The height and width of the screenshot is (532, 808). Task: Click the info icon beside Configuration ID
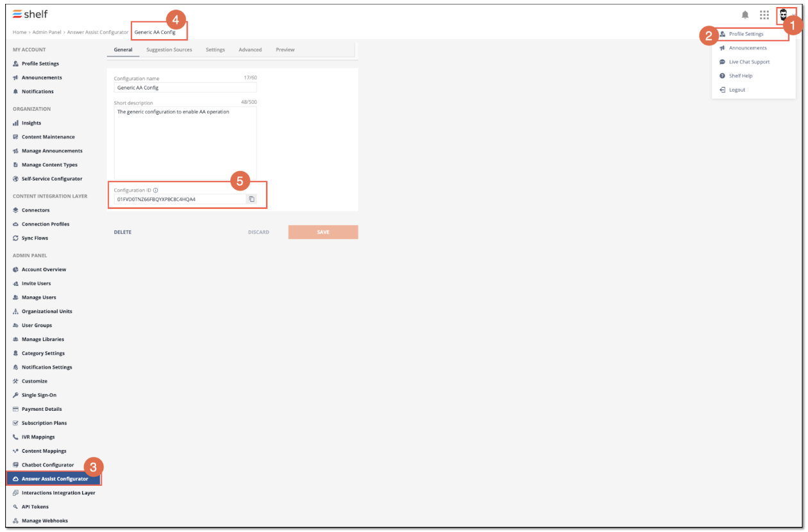point(156,190)
